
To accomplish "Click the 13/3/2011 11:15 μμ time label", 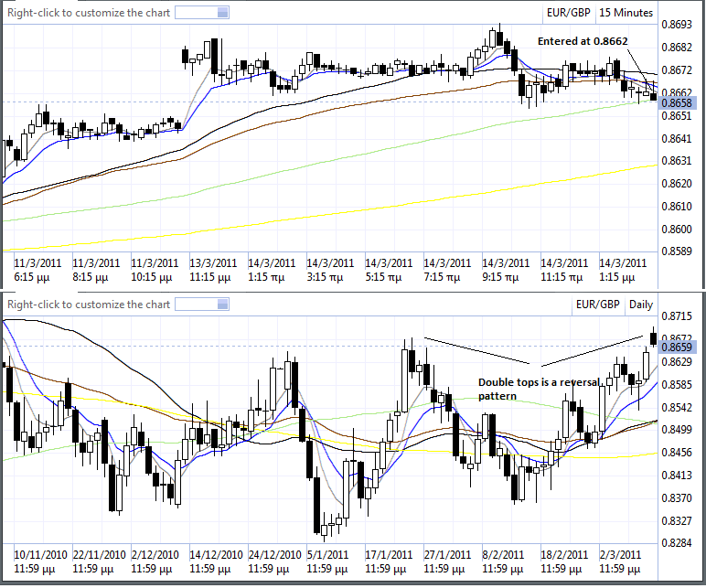I will click(x=213, y=270).
